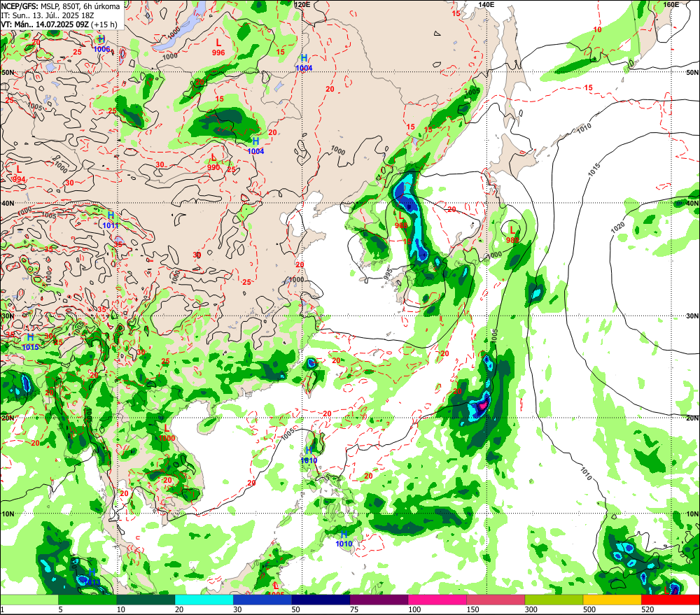Screen dimensions: 700x615
Task: Click the H 1015 high pressure marker
Action: [30, 342]
